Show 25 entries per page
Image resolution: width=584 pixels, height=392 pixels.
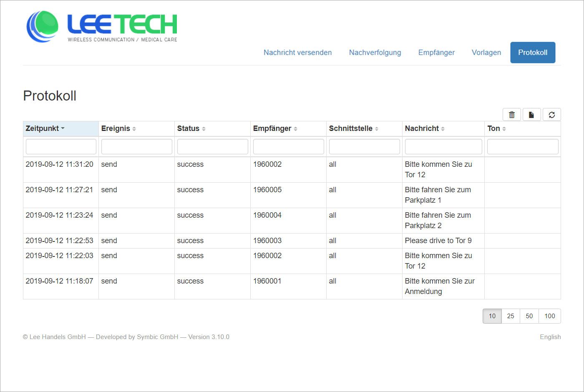[x=510, y=316]
